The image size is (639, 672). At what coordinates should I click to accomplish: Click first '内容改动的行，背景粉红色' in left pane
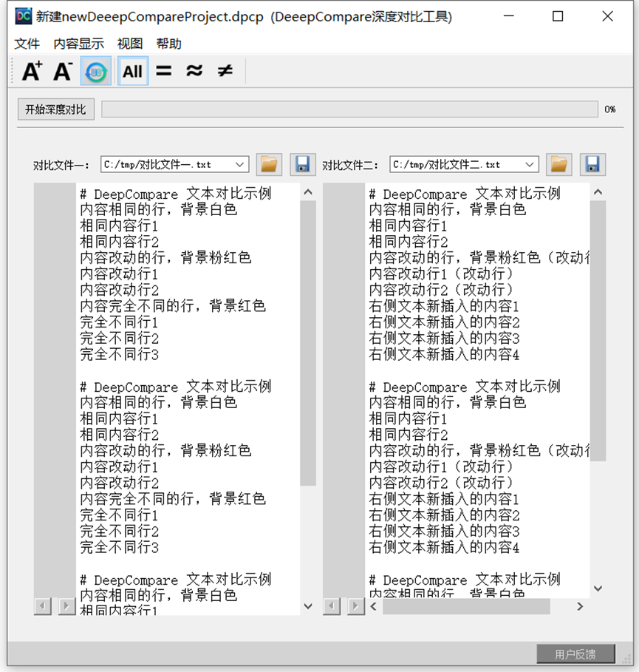pos(165,257)
